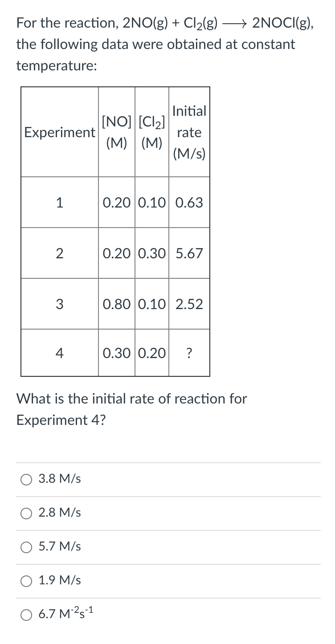Image resolution: width=335 pixels, height=644 pixels.
Task: Click the Experiment 1 row number
Action: pos(59,202)
